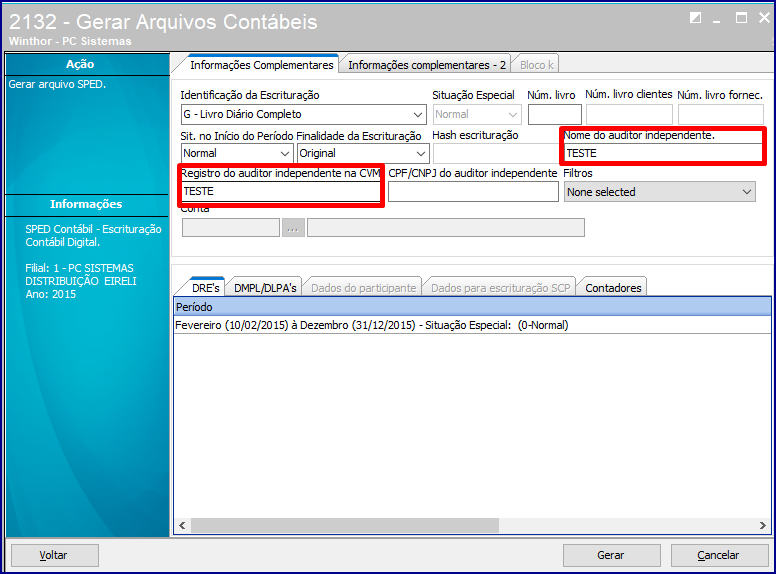Image resolution: width=776 pixels, height=574 pixels.
Task: Click the Período column header
Action: tap(472, 307)
